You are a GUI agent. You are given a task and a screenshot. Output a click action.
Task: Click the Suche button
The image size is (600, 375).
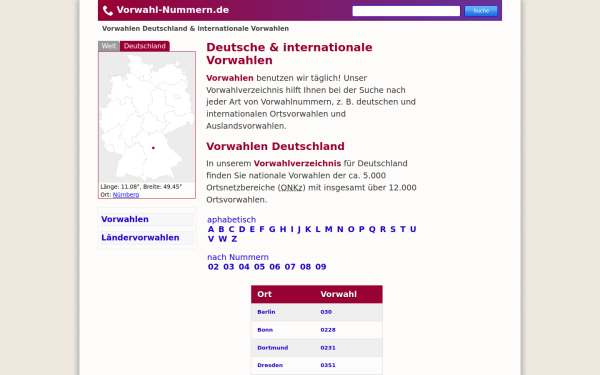click(481, 11)
